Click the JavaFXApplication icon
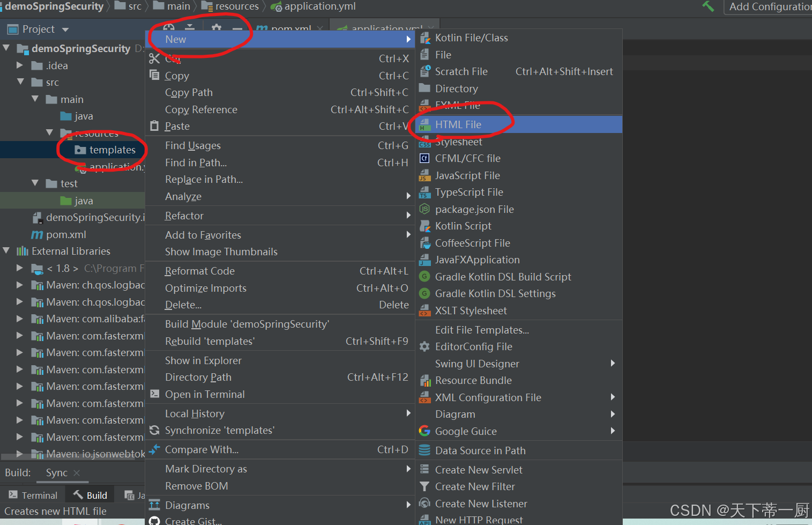This screenshot has height=525, width=812. tap(425, 260)
